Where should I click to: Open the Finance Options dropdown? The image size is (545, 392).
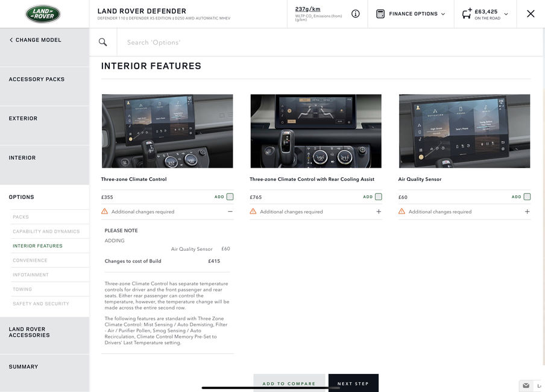[x=411, y=14]
